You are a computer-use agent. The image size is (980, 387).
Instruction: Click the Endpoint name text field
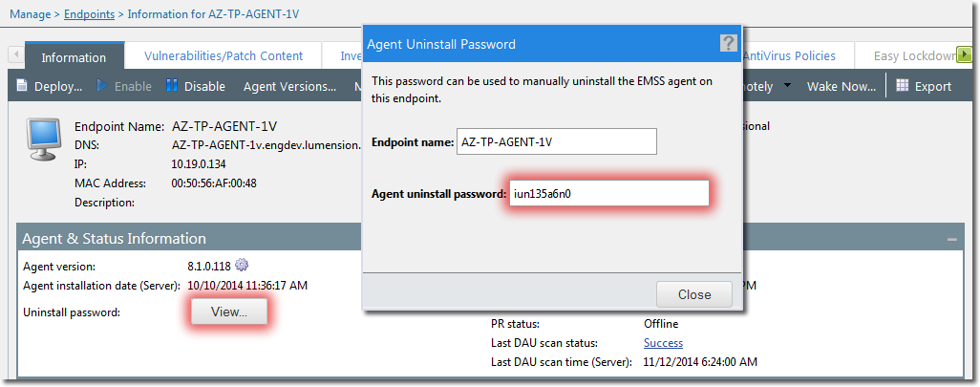557,141
